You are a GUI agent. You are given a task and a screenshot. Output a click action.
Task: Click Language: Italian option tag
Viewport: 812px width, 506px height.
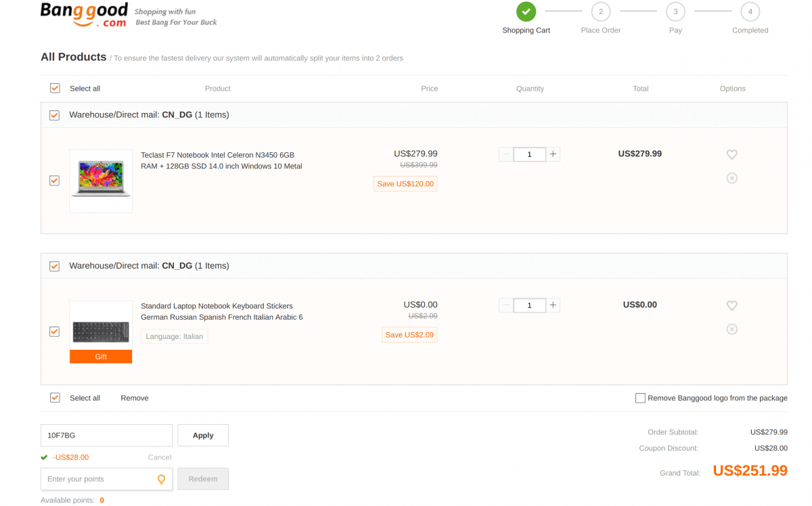(175, 336)
